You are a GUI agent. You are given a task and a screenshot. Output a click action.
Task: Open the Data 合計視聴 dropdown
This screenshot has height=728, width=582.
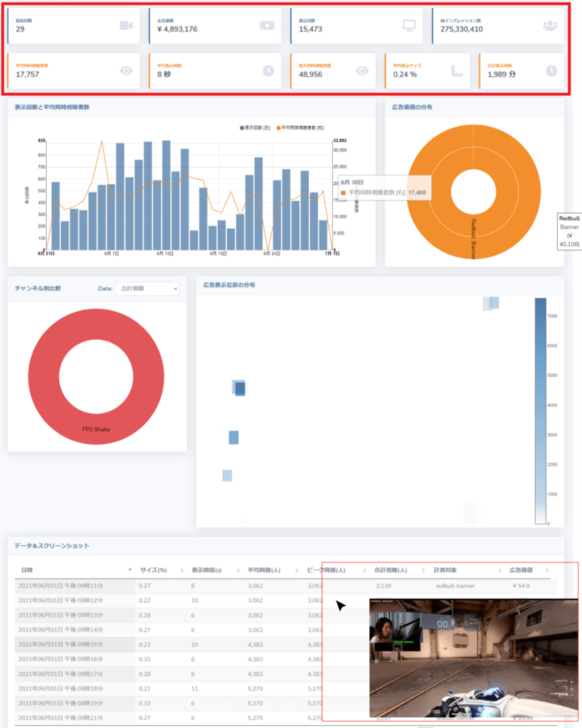(x=148, y=289)
